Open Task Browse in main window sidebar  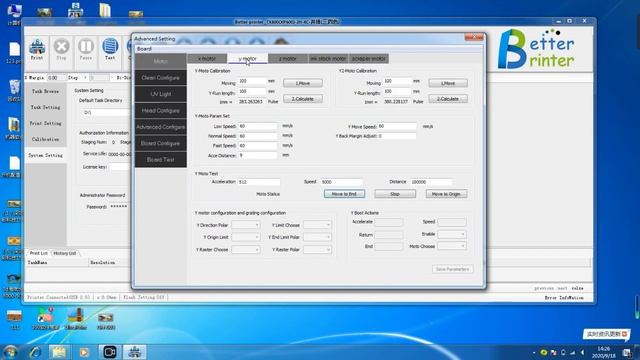(x=45, y=91)
